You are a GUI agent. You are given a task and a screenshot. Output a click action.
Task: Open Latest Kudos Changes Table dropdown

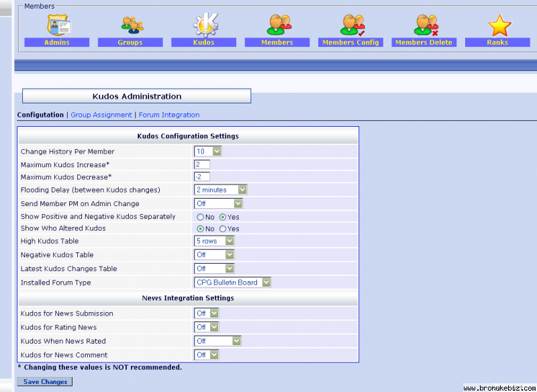click(x=214, y=268)
